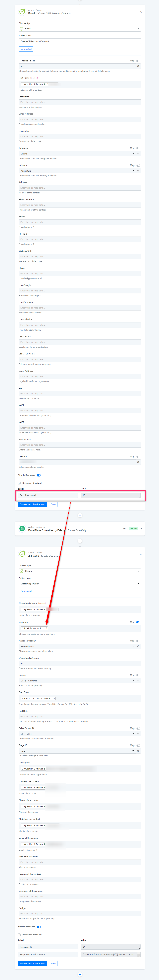Refresh the Honorific Title Id list
The image size is (159, 980).
tap(138, 66)
